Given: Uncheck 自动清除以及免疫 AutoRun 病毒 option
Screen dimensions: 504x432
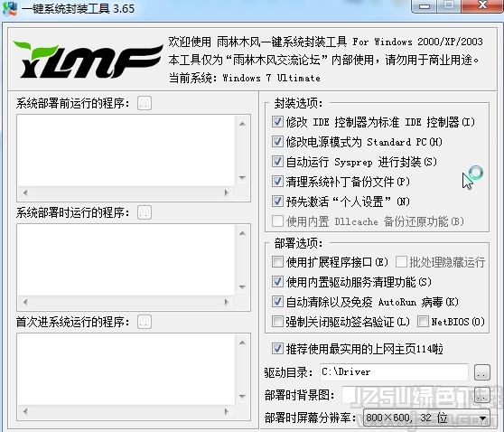Looking at the screenshot, I should click(x=277, y=302).
